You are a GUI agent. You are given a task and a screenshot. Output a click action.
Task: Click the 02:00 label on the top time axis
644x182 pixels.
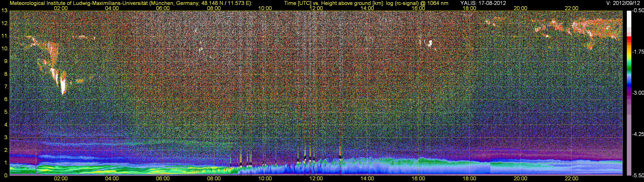tap(61, 8)
